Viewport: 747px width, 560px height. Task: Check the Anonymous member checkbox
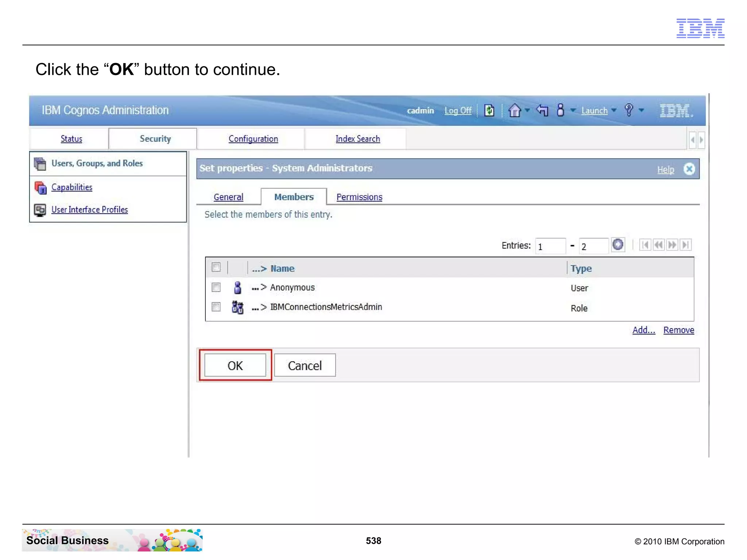[x=216, y=287]
